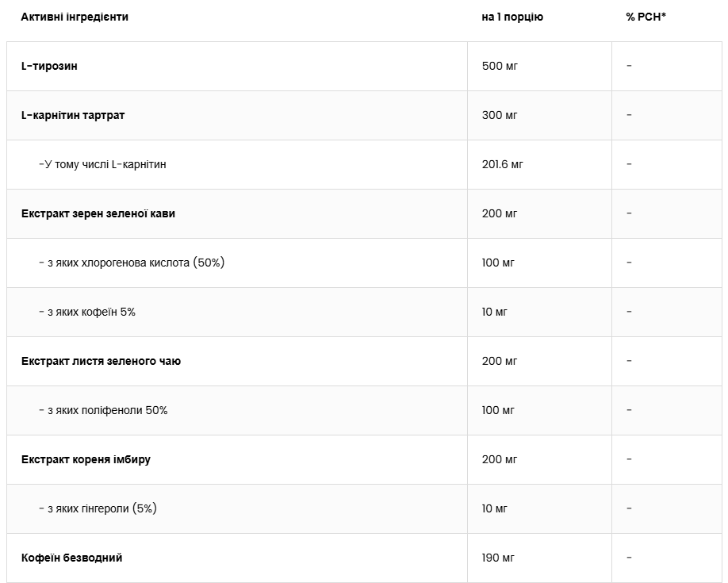
Task: Click the 300 мг dosage value
Action: 500,115
